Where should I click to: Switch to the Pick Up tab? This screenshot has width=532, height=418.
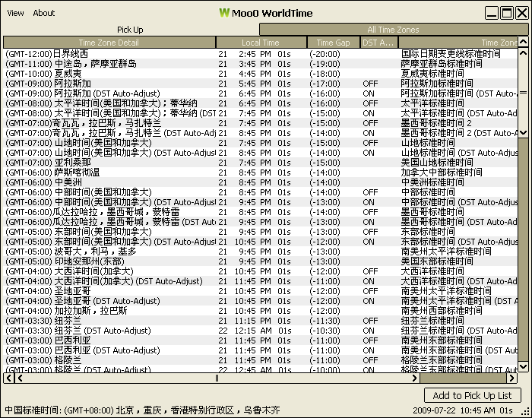click(130, 30)
